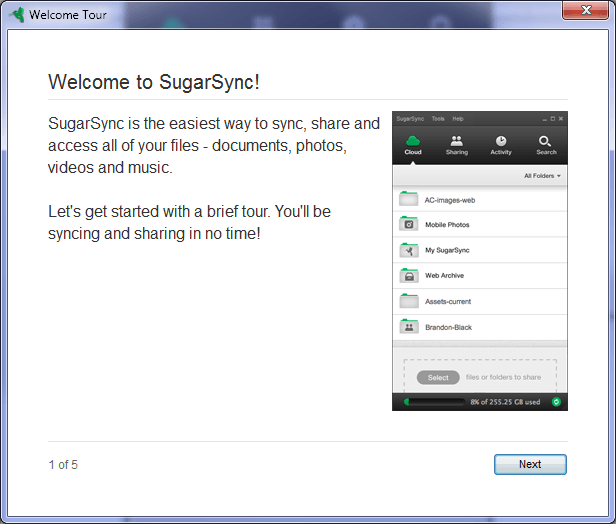Screen dimensions: 616x524
Task: Select the Mobile Photos label
Action: click(x=447, y=225)
